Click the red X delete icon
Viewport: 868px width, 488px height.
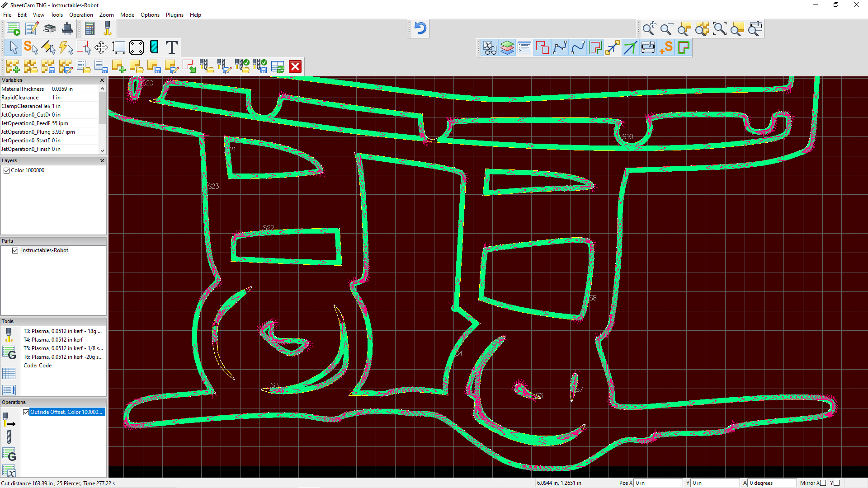pos(295,67)
